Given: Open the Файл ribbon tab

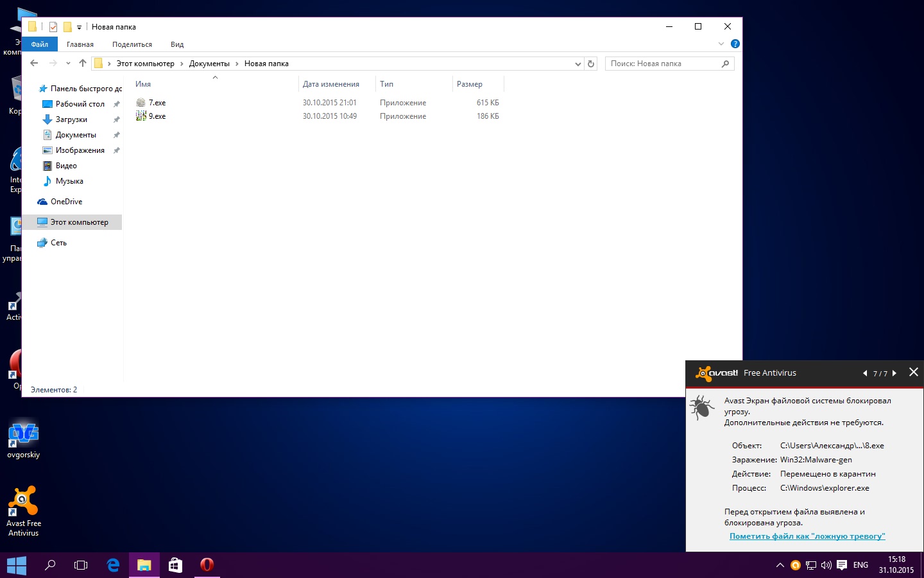Looking at the screenshot, I should 40,44.
